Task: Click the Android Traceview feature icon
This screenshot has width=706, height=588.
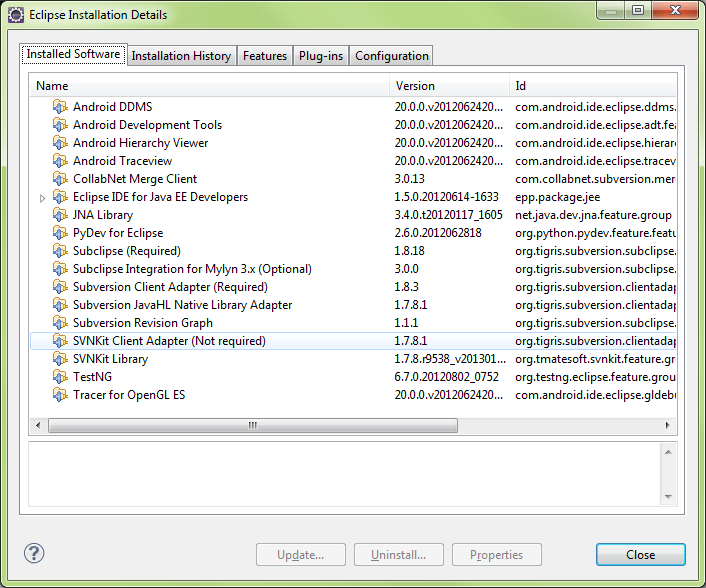Action: [x=60, y=161]
